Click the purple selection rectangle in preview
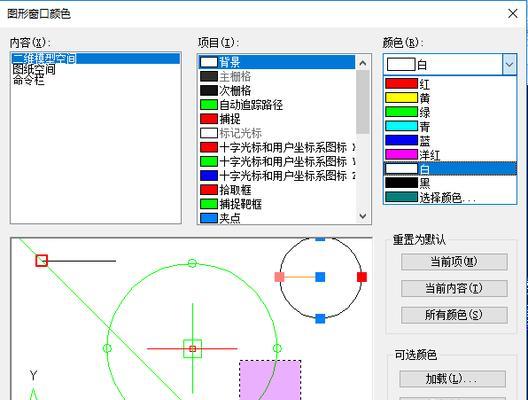 pyautogui.click(x=270, y=380)
